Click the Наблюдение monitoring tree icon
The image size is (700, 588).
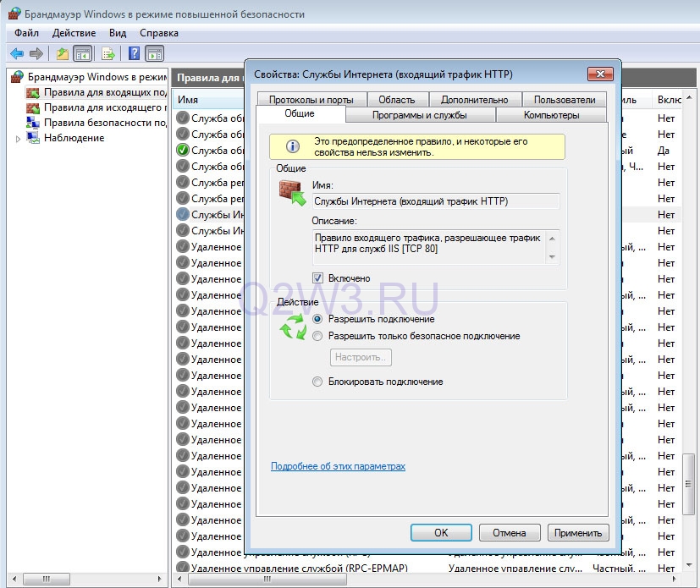33,138
